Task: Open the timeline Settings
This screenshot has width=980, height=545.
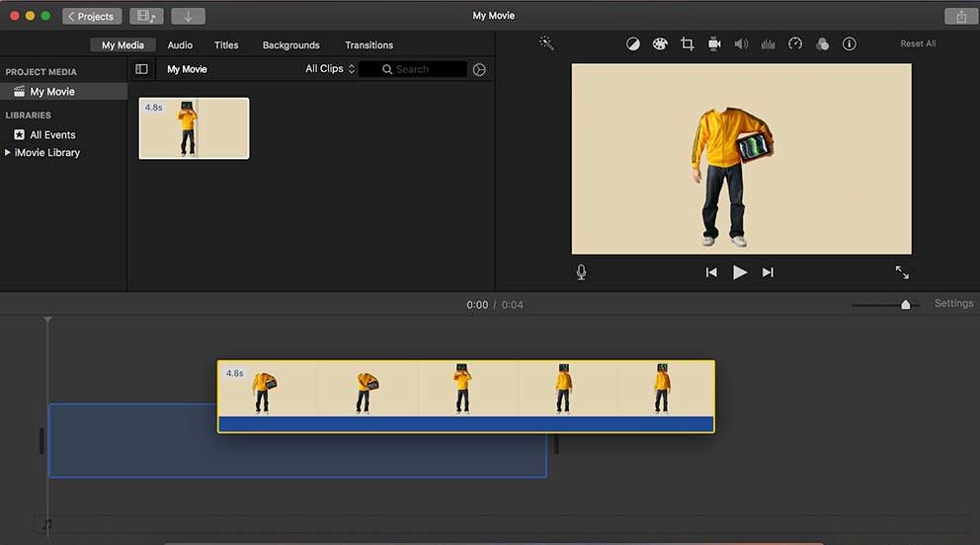Action: (x=953, y=303)
